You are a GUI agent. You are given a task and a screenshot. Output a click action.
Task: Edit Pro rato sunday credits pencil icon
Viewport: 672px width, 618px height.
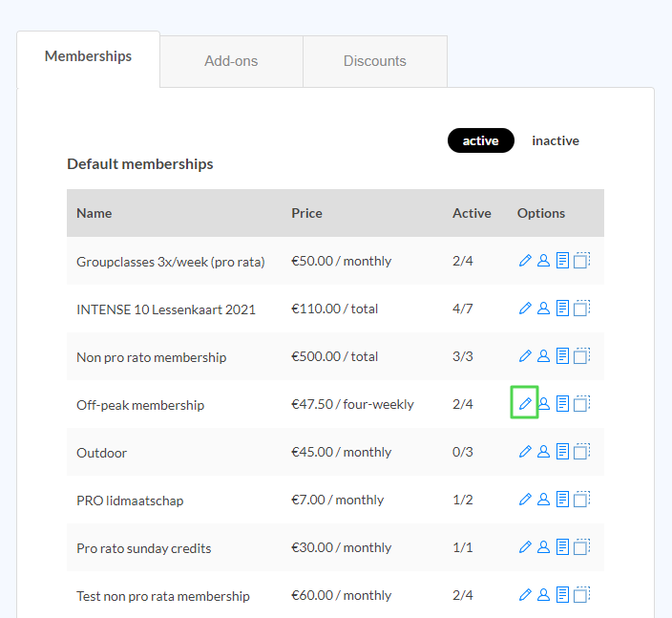click(x=525, y=547)
